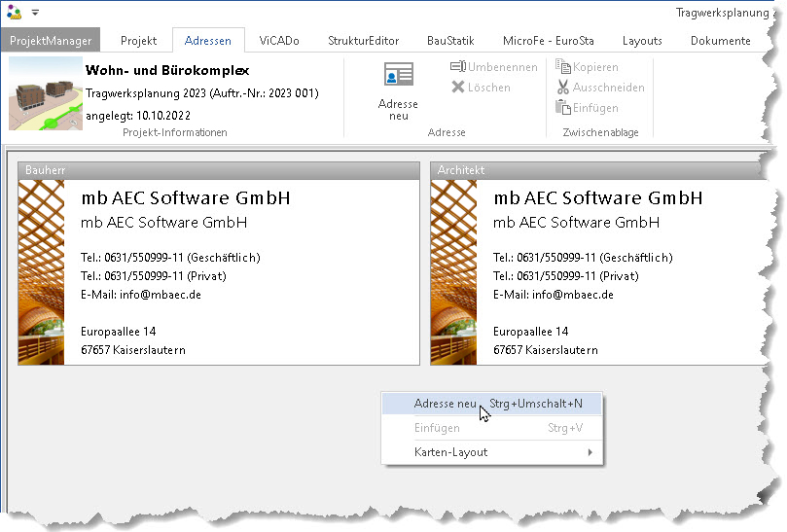Open the quick access toolbar dropdown arrow

point(35,13)
